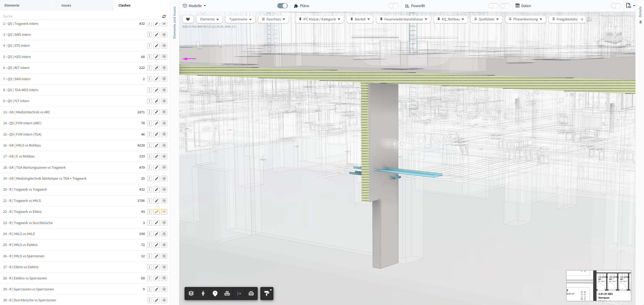Click the floor plan minimap thumbnail
Screen dimensions: 644x305
point(599,285)
